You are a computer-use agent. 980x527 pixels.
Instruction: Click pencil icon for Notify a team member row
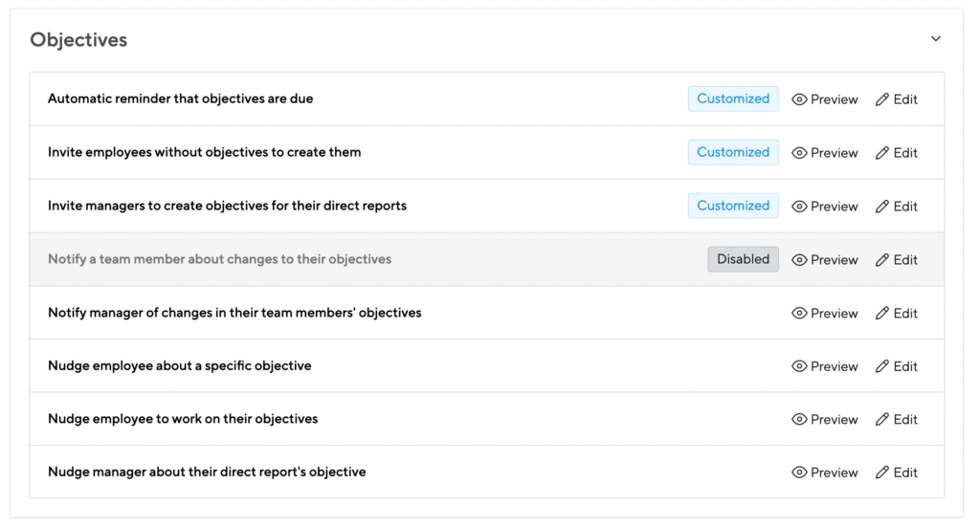[881, 260]
